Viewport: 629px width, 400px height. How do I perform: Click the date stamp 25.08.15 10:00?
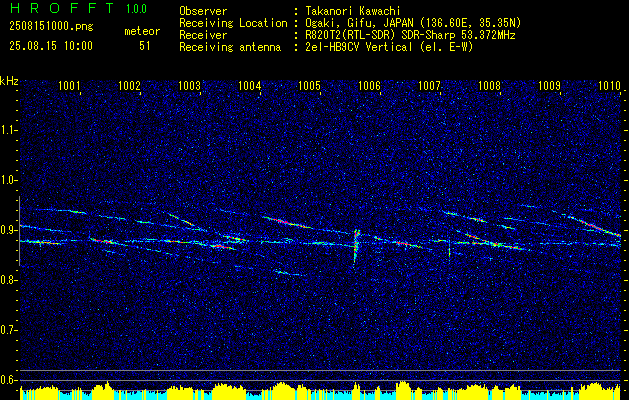51,46
